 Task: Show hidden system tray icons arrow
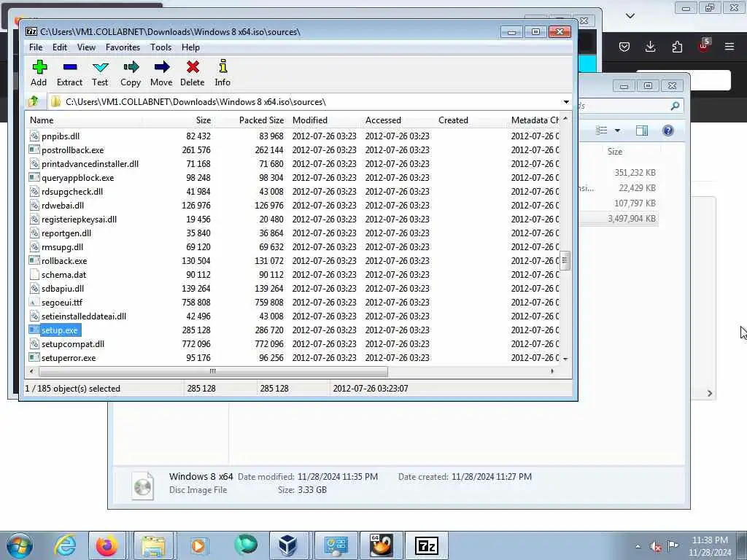(638, 546)
